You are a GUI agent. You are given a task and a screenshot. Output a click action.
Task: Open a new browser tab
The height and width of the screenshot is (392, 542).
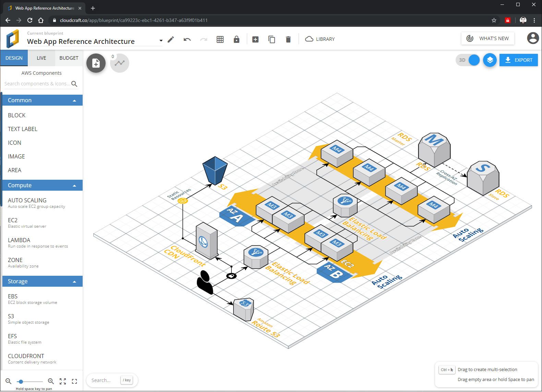[93, 8]
